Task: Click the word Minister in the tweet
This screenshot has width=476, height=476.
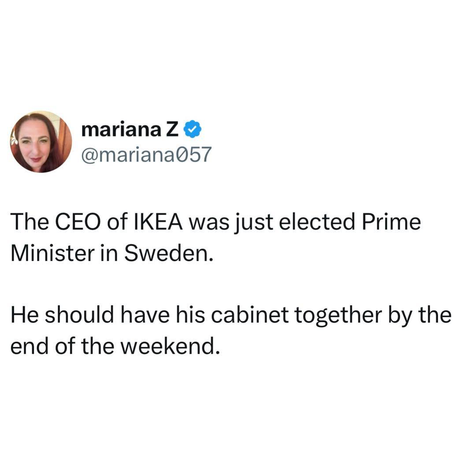Action: coord(53,253)
